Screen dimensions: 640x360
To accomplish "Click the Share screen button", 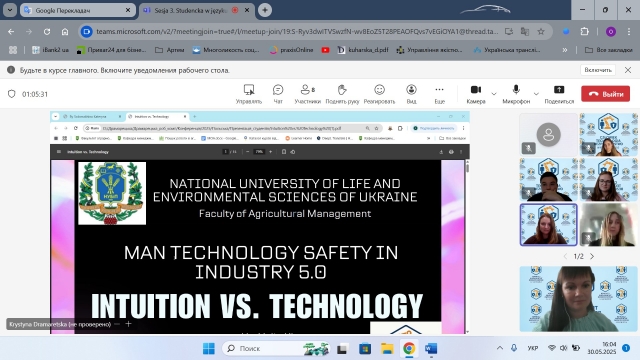I will [559, 94].
